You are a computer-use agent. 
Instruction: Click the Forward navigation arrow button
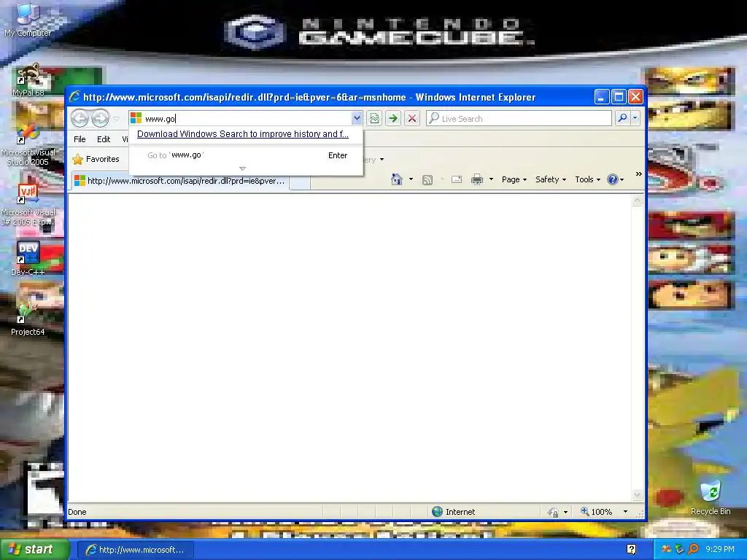click(x=100, y=118)
